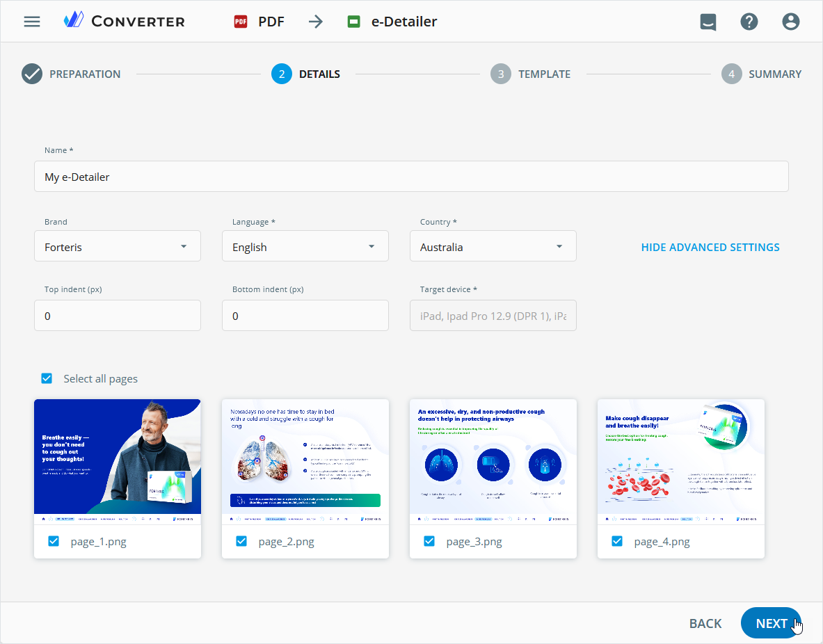Open the chat messages icon
Image resolution: width=823 pixels, height=644 pixels.
tap(708, 22)
